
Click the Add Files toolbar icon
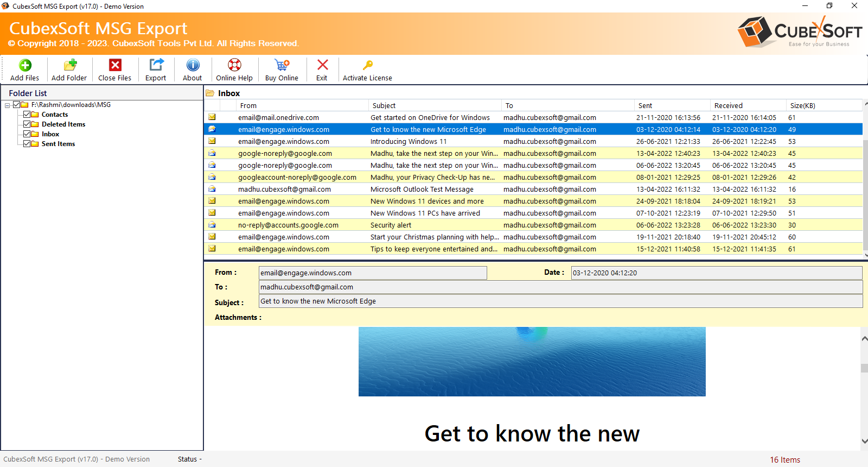(25, 66)
